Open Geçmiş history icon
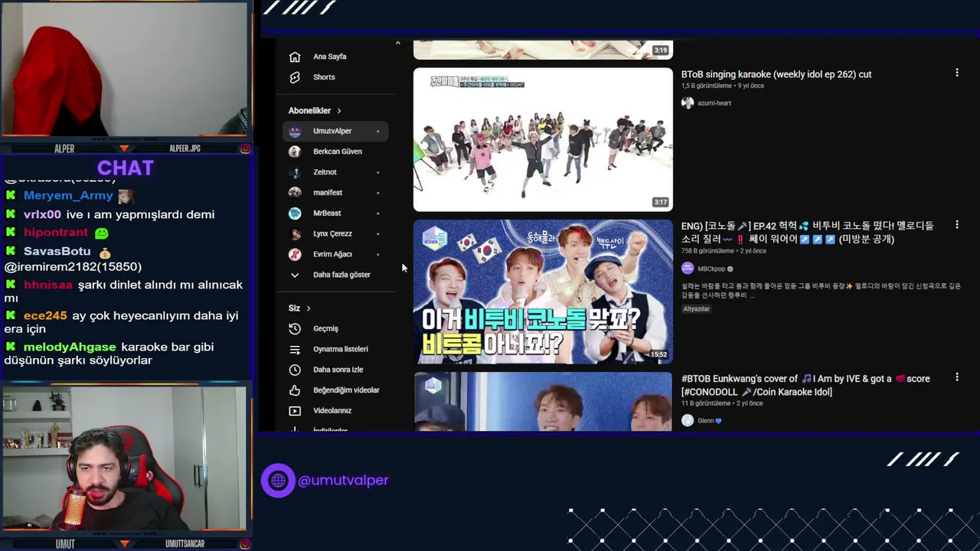 (x=295, y=328)
